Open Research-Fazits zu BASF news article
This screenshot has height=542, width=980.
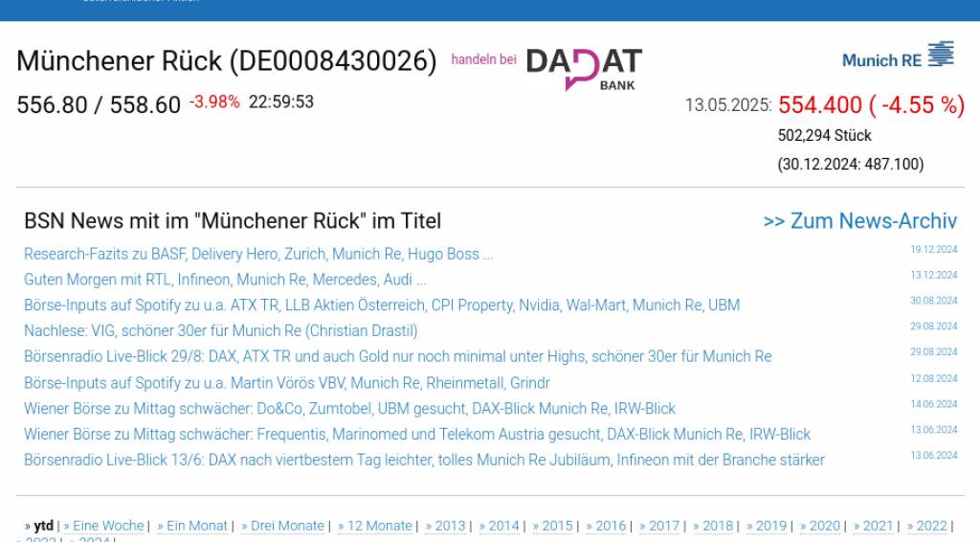258,255
